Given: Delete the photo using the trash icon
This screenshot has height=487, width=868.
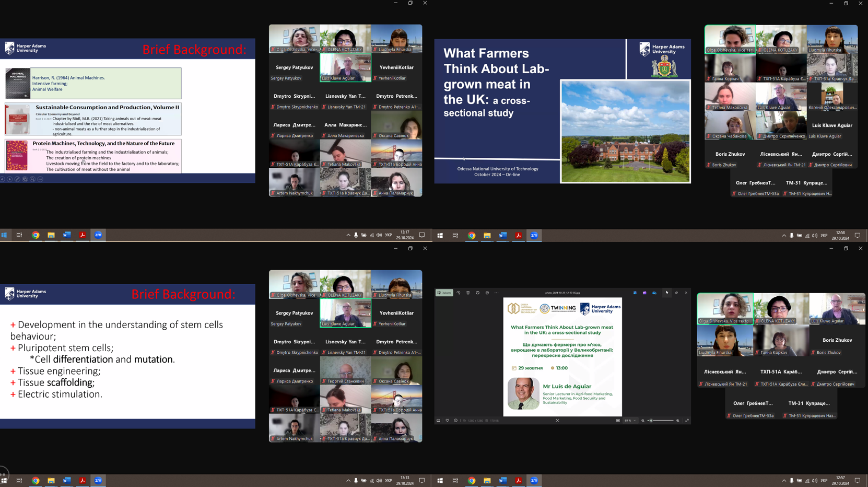Looking at the screenshot, I should [x=468, y=293].
